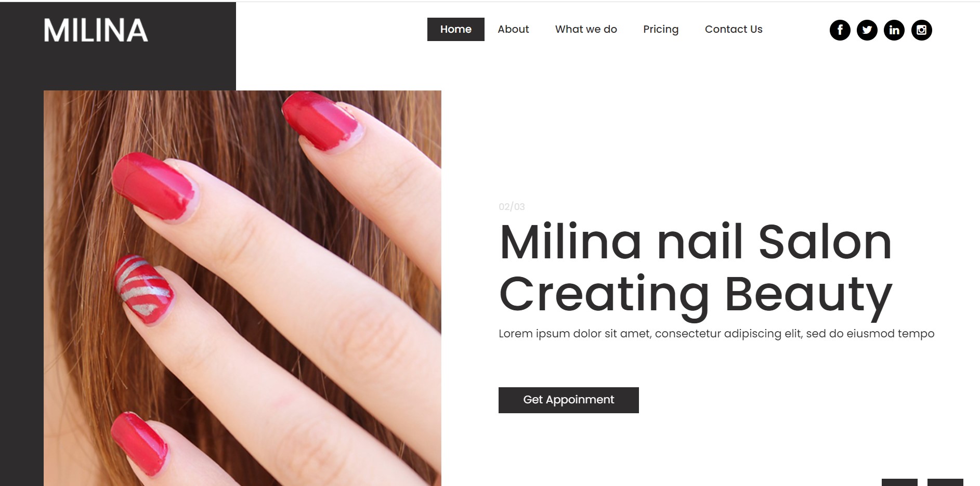The image size is (980, 486).
Task: Open the Facebook social icon
Action: (x=840, y=30)
